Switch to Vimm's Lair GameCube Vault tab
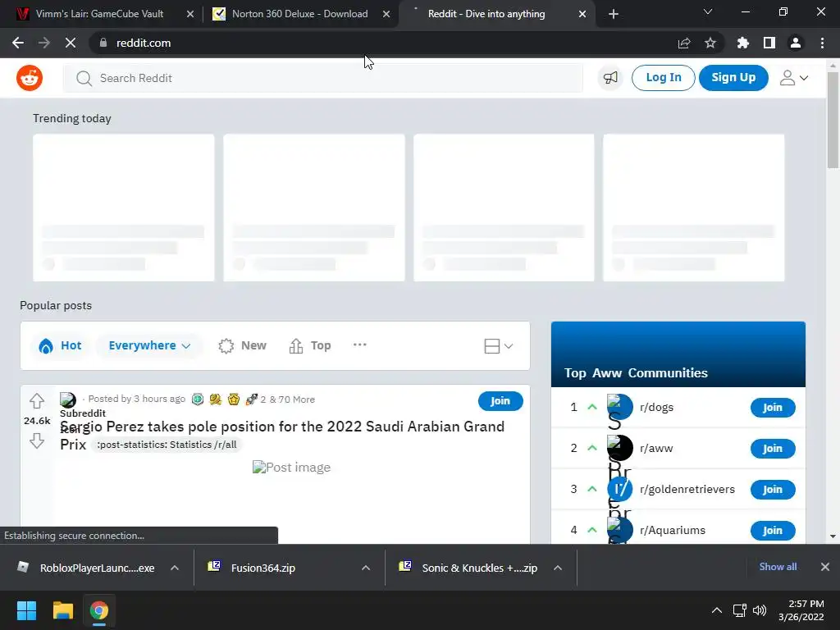This screenshot has height=630, width=840. click(x=99, y=14)
